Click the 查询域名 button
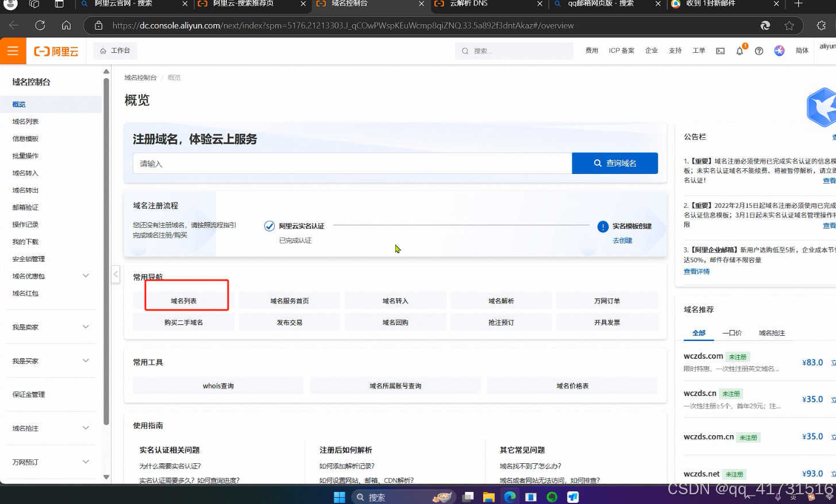836x504 pixels. (615, 163)
